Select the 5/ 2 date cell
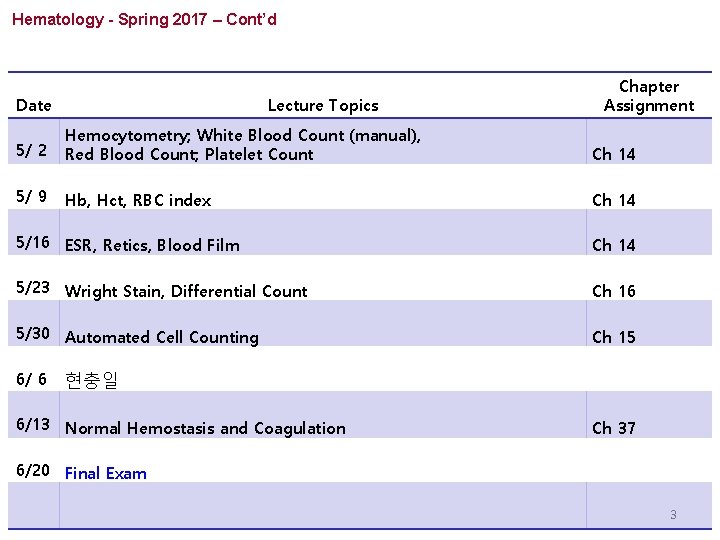Image resolution: width=720 pixels, height=540 pixels. pos(31,150)
